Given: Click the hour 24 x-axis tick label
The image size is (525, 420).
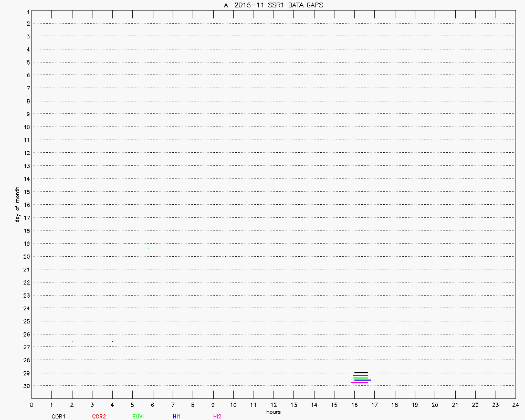Looking at the screenshot, I should (515, 405).
